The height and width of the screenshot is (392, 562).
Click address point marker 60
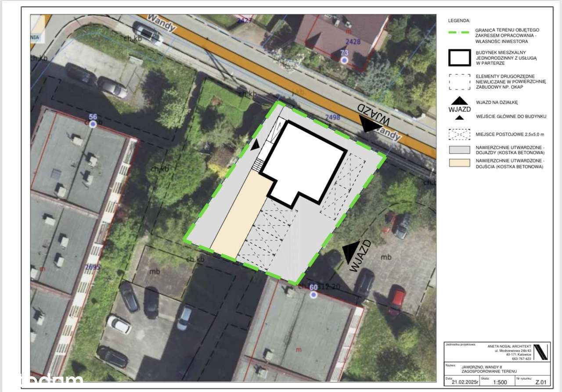click(313, 295)
